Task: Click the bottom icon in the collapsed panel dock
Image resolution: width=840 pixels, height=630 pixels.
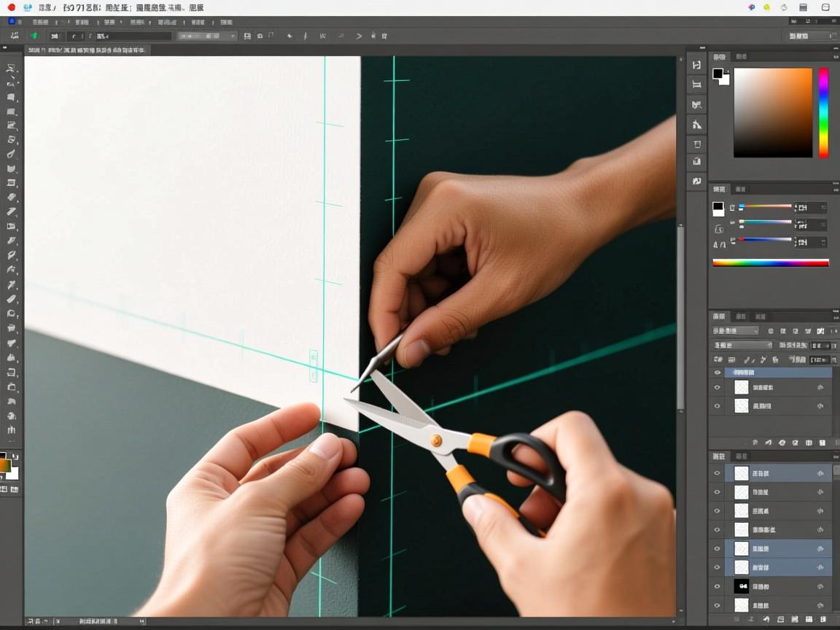Action: 697,181
